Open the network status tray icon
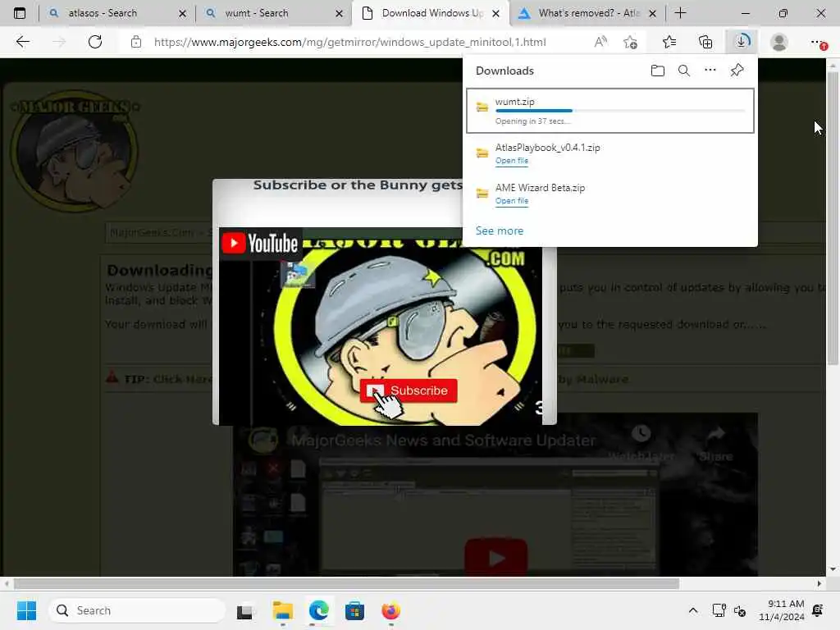The image size is (840, 630). pyautogui.click(x=719, y=610)
